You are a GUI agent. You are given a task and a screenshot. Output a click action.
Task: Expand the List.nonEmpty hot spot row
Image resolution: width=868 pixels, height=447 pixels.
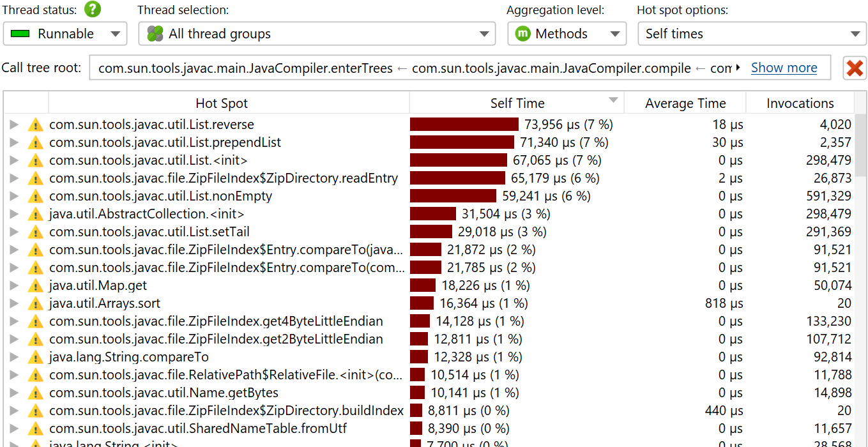click(x=14, y=196)
